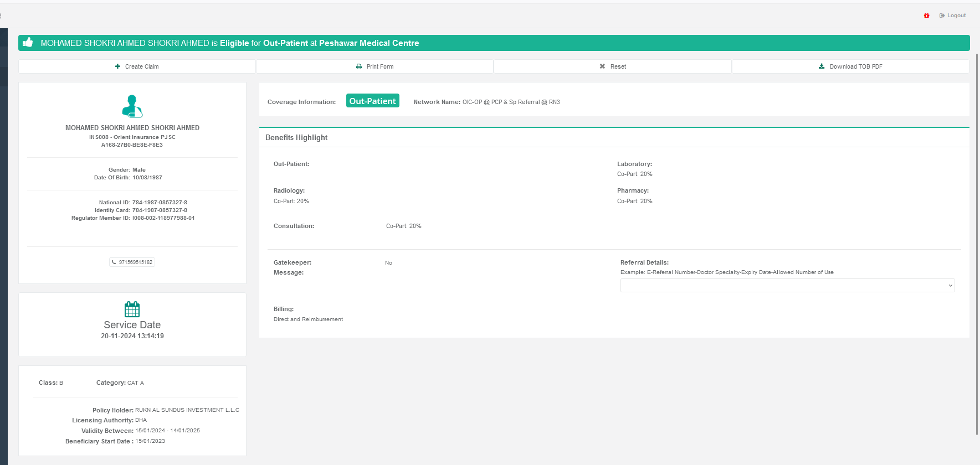Click the page's vertical scrollbar
Viewport: 980px width, 465px height.
click(x=977, y=244)
